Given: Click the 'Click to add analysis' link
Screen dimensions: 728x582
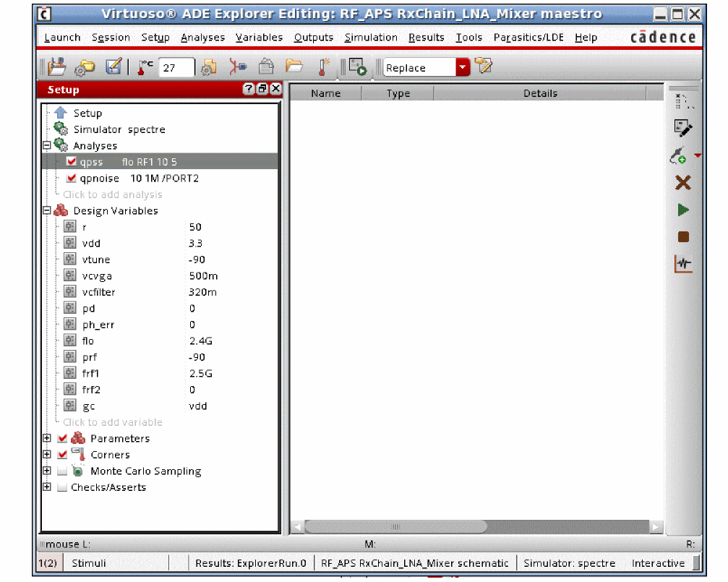Looking at the screenshot, I should point(112,194).
